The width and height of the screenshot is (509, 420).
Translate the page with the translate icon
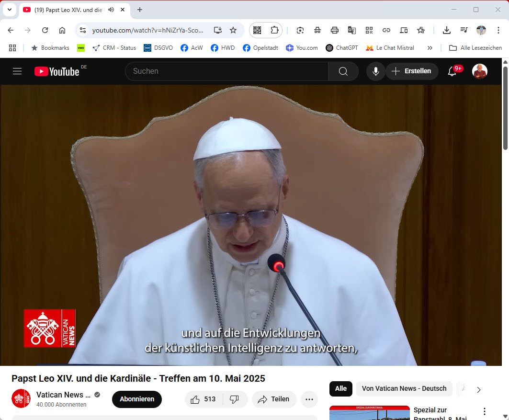point(352,30)
